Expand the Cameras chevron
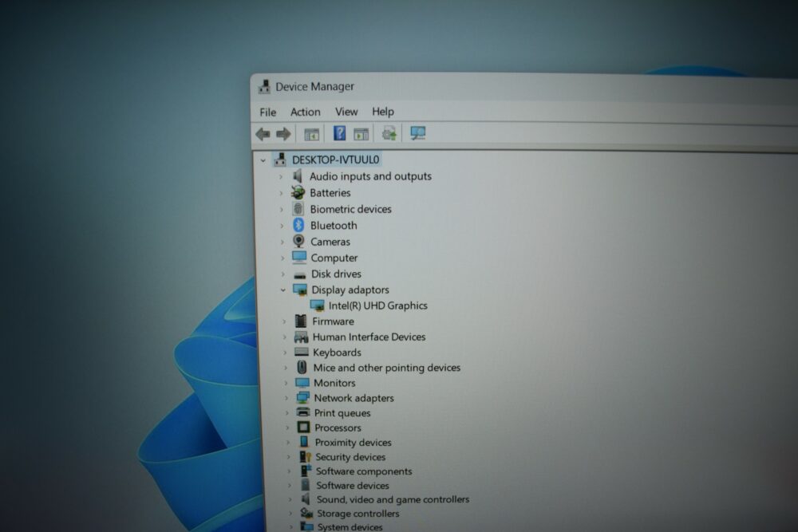The image size is (798, 532). pos(282,242)
